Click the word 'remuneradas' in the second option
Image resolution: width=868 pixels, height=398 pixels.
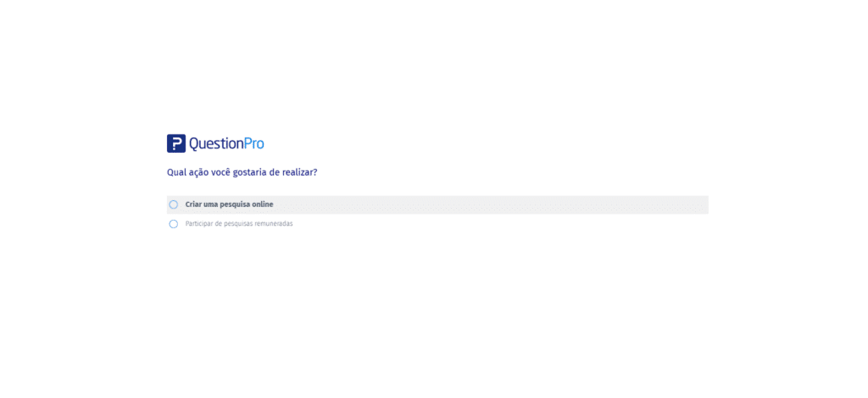274,224
